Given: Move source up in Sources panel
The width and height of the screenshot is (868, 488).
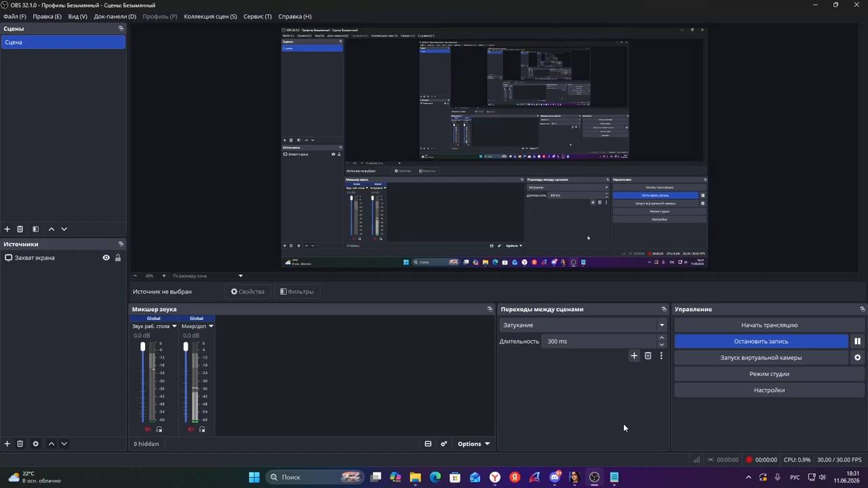Looking at the screenshot, I should pyautogui.click(x=51, y=444).
